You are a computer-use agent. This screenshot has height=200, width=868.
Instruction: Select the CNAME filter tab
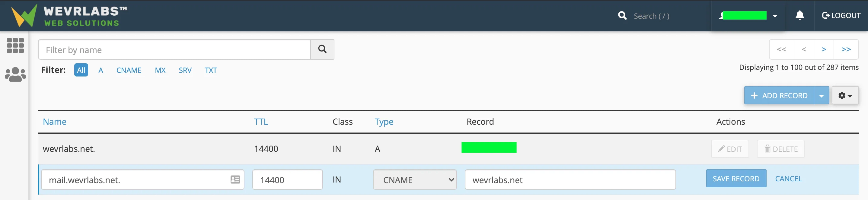pyautogui.click(x=129, y=70)
